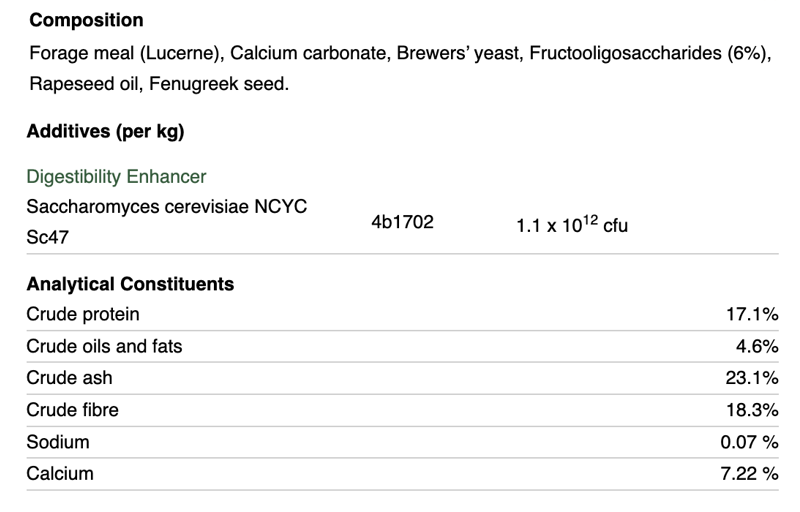Click the Crude fibre row label
This screenshot has height=512, width=800.
[72, 410]
